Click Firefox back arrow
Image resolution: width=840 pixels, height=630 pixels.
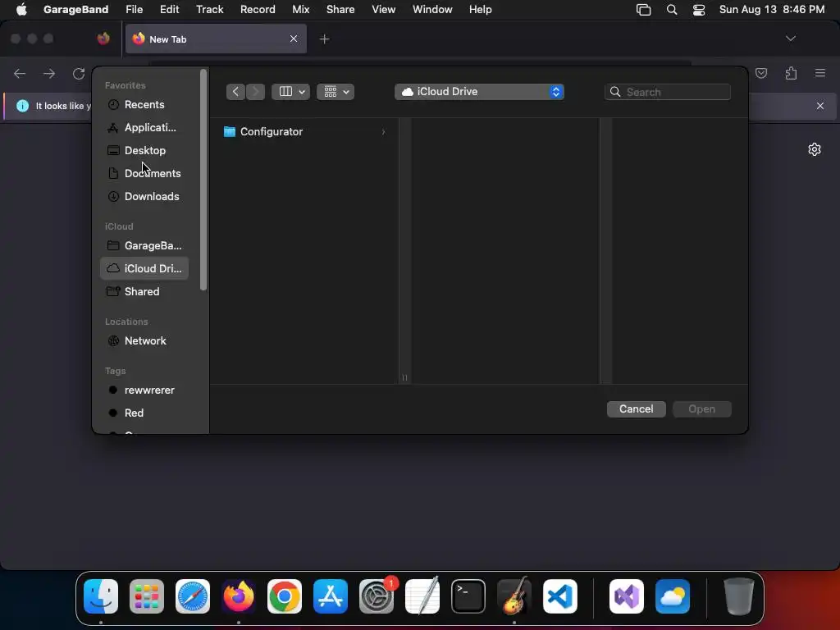(20, 73)
